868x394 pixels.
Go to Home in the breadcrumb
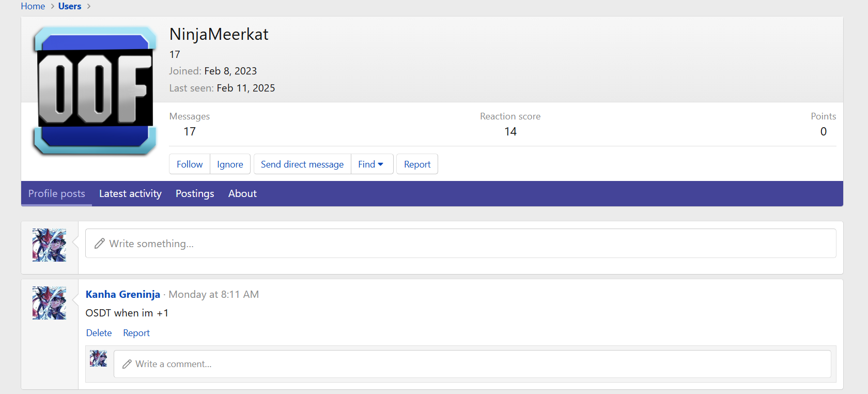click(33, 6)
